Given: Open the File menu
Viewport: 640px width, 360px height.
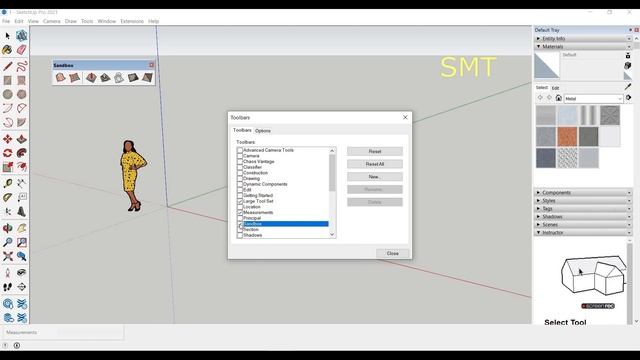Looking at the screenshot, I should coord(6,21).
